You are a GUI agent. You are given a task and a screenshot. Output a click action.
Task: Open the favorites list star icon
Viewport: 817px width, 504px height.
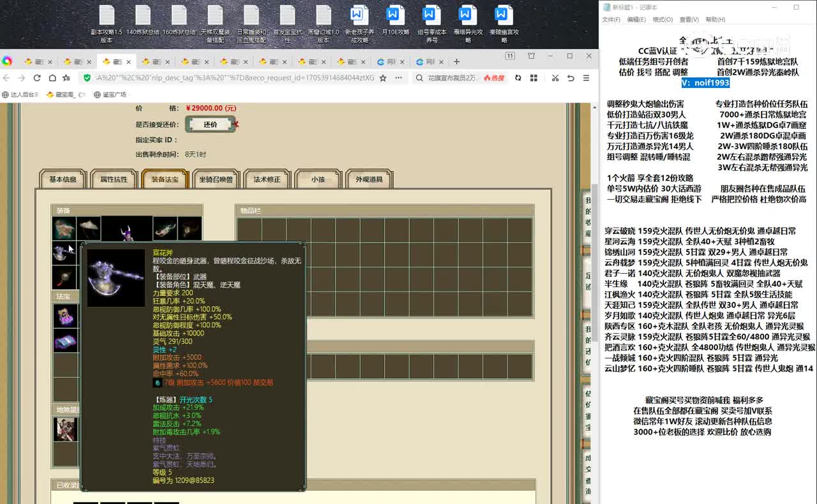(66, 78)
